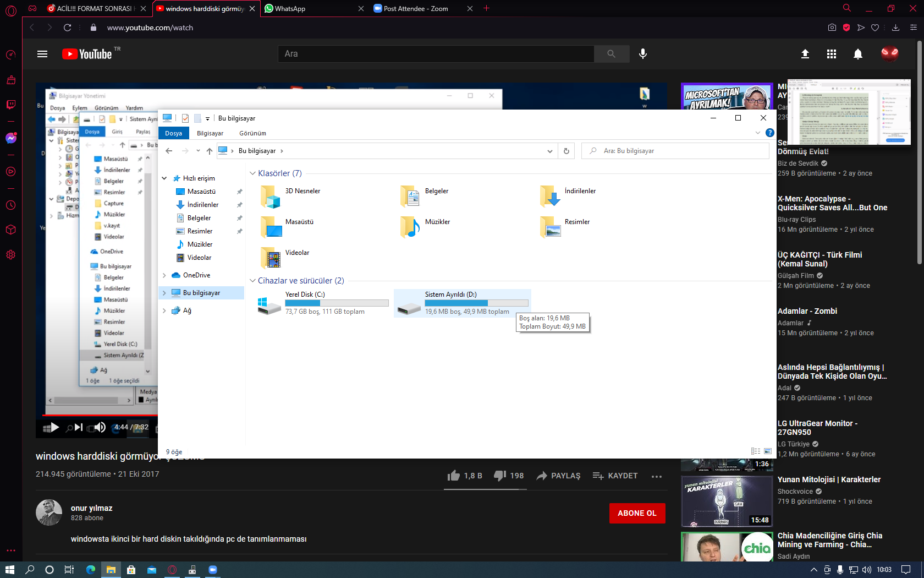Open more actions three-dot menu under video
The width and height of the screenshot is (924, 578).
[657, 476]
